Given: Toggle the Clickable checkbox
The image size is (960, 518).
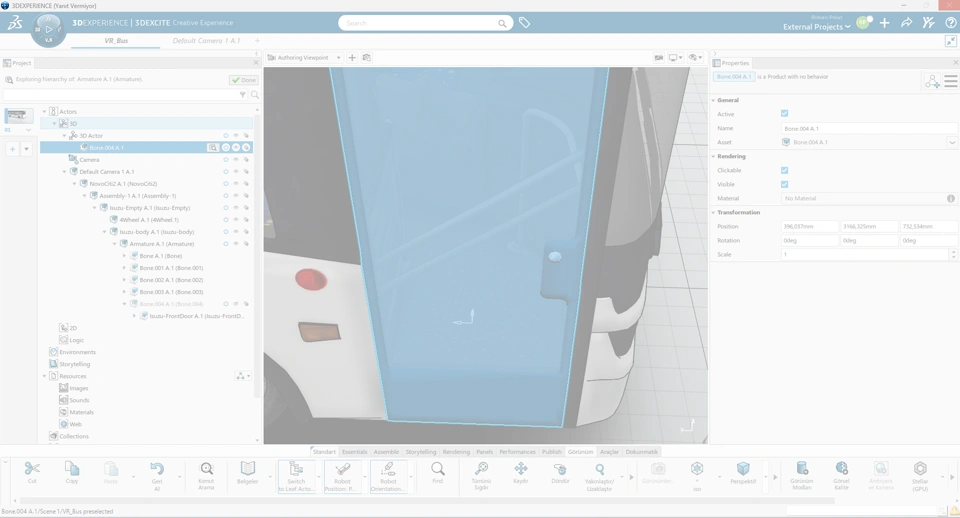Looking at the screenshot, I should point(784,170).
